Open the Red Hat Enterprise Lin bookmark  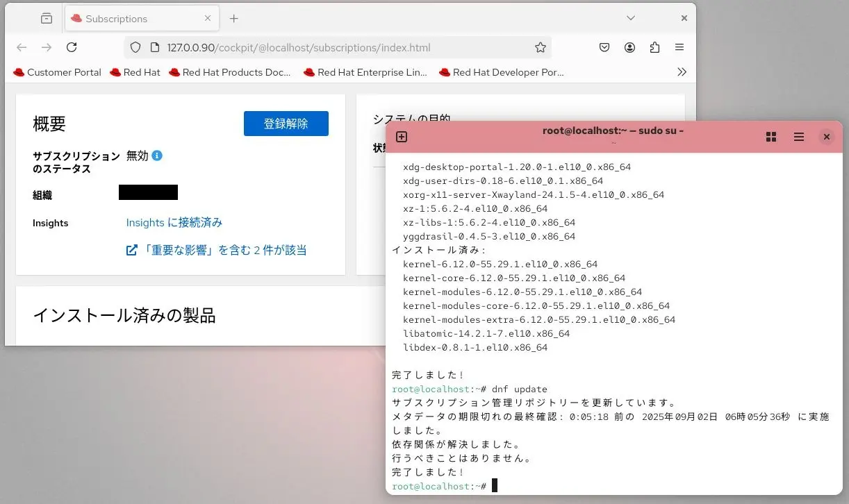coord(365,72)
